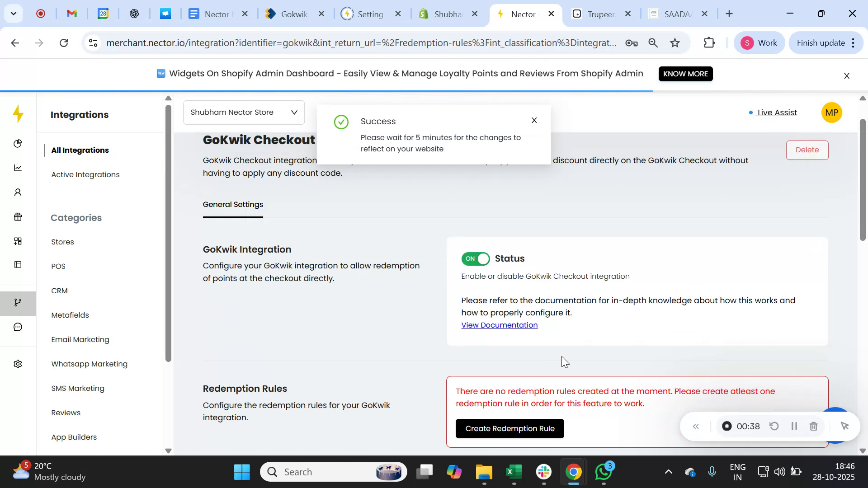Select Active Integrations in the sidebar
The width and height of the screenshot is (868, 488).
85,174
